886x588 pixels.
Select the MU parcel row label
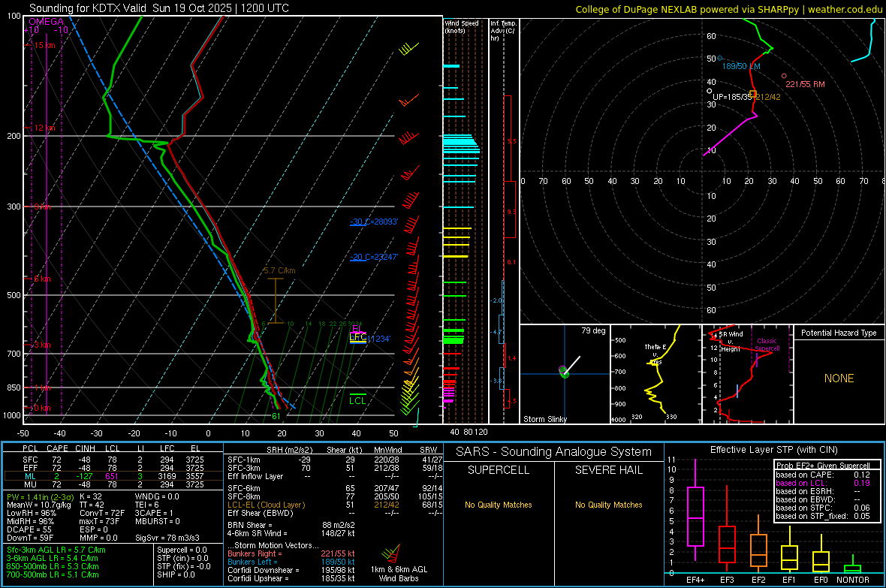point(30,484)
